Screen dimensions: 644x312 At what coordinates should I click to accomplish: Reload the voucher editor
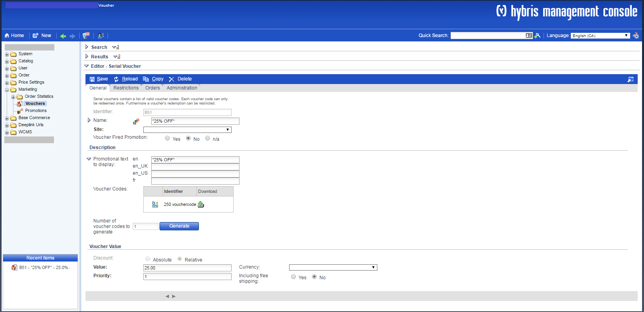126,79
